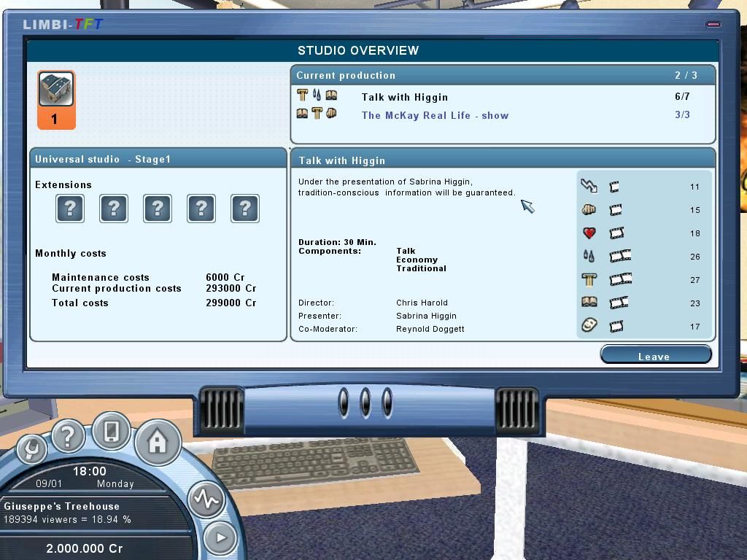The image size is (747, 560).
Task: Select 'The McKay Real Life - show' entry
Action: [435, 115]
